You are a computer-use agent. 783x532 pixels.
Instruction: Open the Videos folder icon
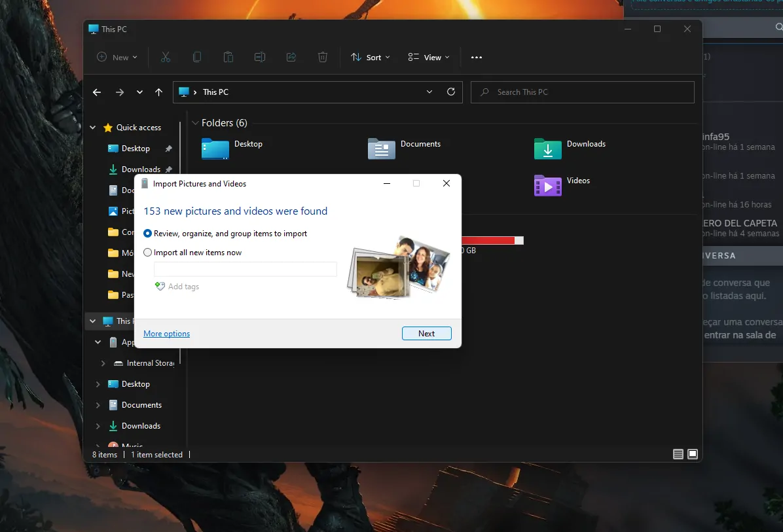[x=548, y=186]
